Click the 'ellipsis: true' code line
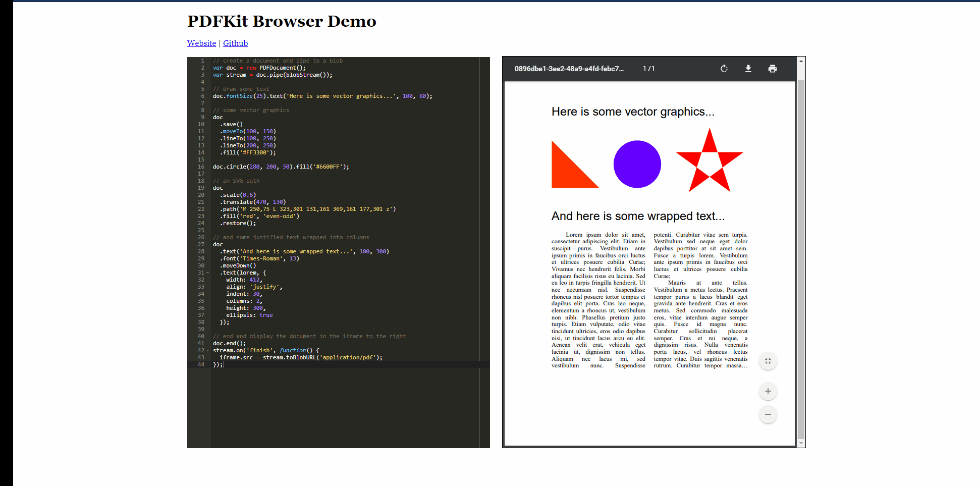Viewport: 980px width, 486px height. coord(249,315)
